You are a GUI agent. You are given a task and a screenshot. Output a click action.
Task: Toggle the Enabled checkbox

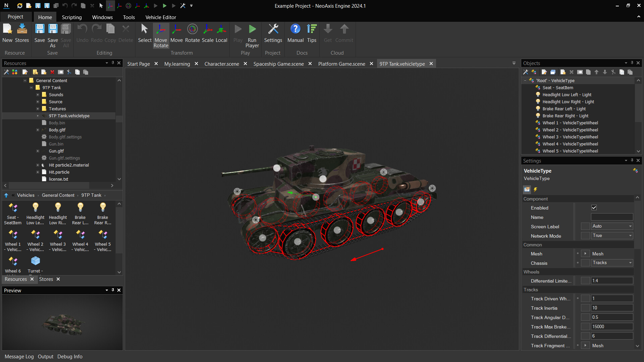click(594, 208)
